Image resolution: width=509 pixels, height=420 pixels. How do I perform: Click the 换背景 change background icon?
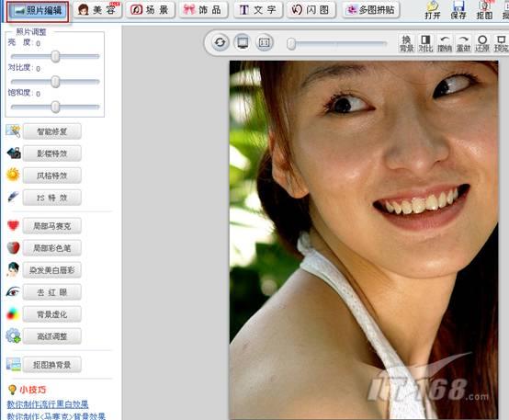click(406, 43)
